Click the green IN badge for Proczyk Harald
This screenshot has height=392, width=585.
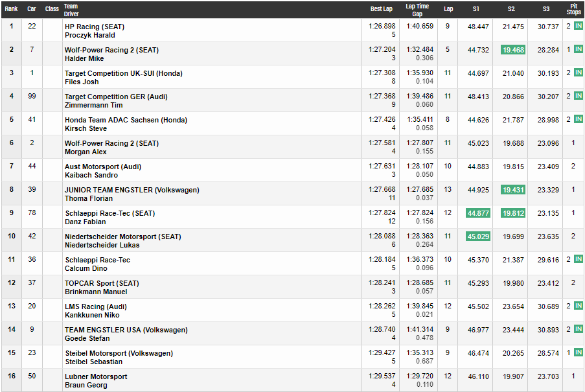[579, 26]
